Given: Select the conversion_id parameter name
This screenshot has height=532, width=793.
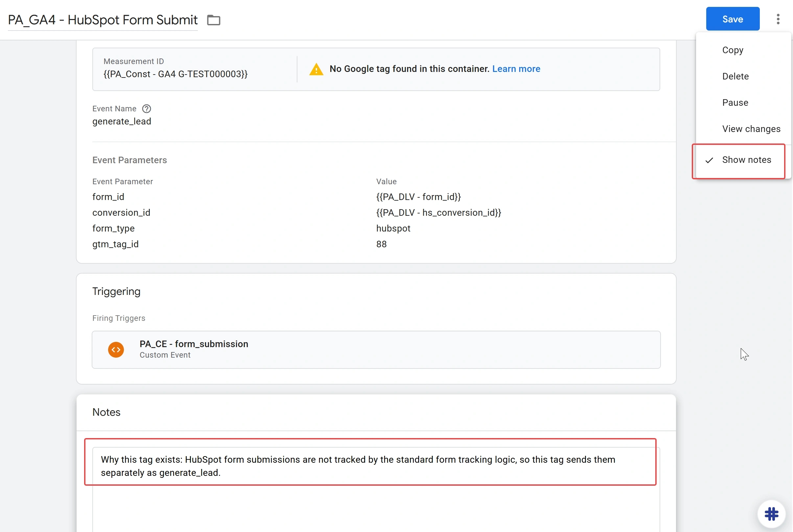Looking at the screenshot, I should tap(121, 212).
